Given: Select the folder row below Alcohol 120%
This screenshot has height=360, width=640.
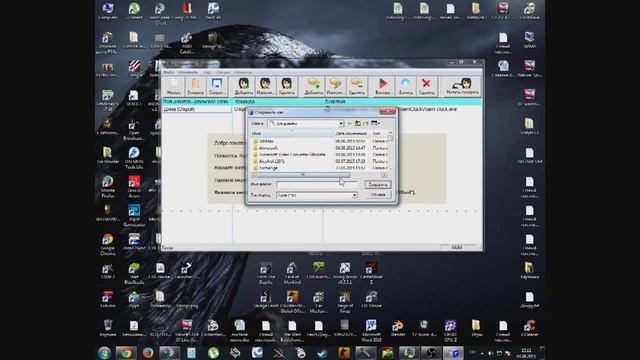Looking at the screenshot, I should click(268, 168).
